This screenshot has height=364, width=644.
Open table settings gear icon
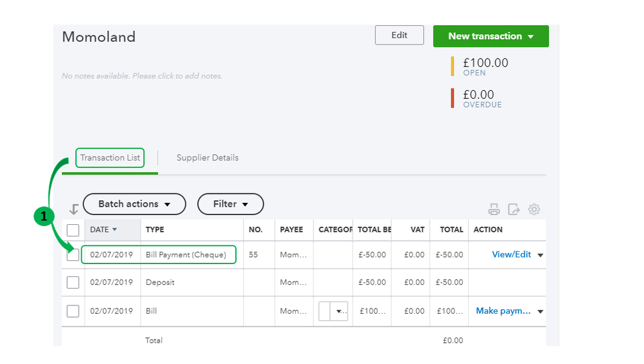tap(534, 209)
